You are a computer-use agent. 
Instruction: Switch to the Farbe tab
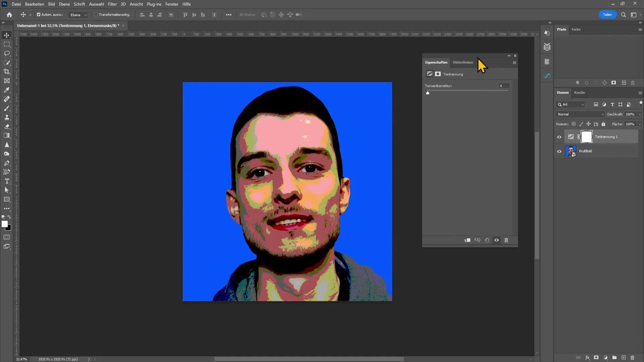[576, 29]
